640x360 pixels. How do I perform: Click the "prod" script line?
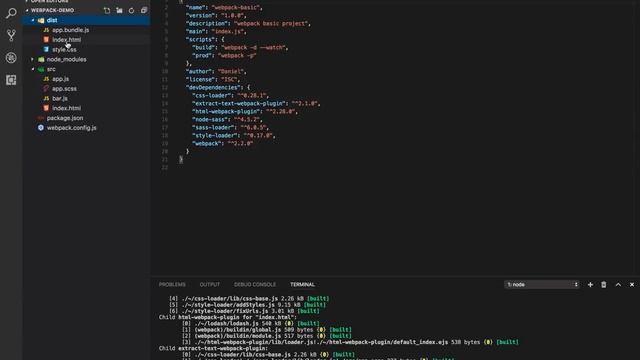pyautogui.click(x=224, y=56)
